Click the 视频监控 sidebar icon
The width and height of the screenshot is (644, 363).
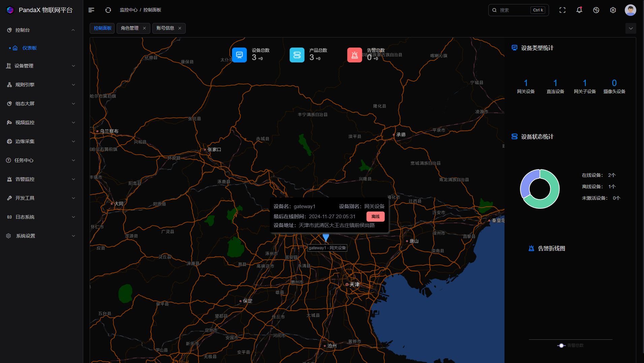pyautogui.click(x=9, y=122)
